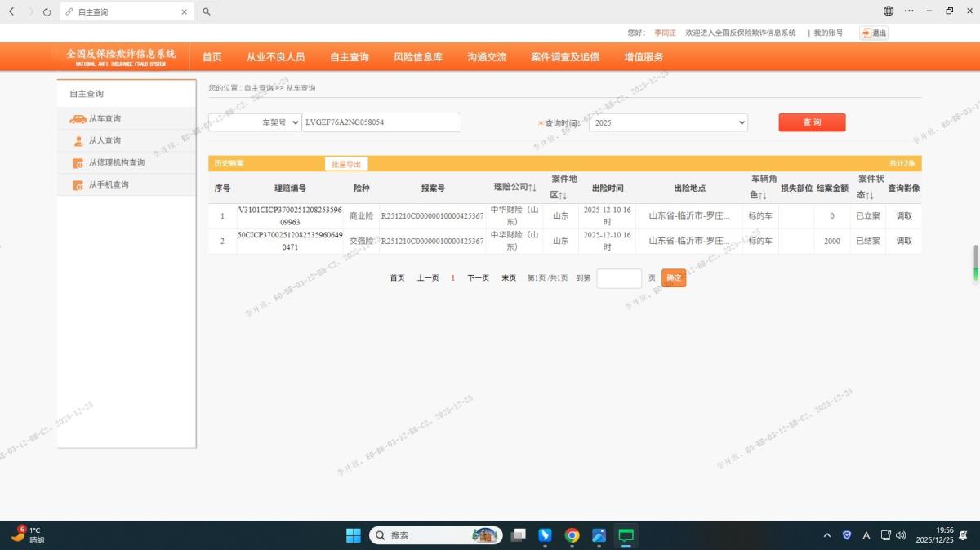Open the clock showing 19:56
Viewport: 980px width, 550px height.
(x=934, y=535)
